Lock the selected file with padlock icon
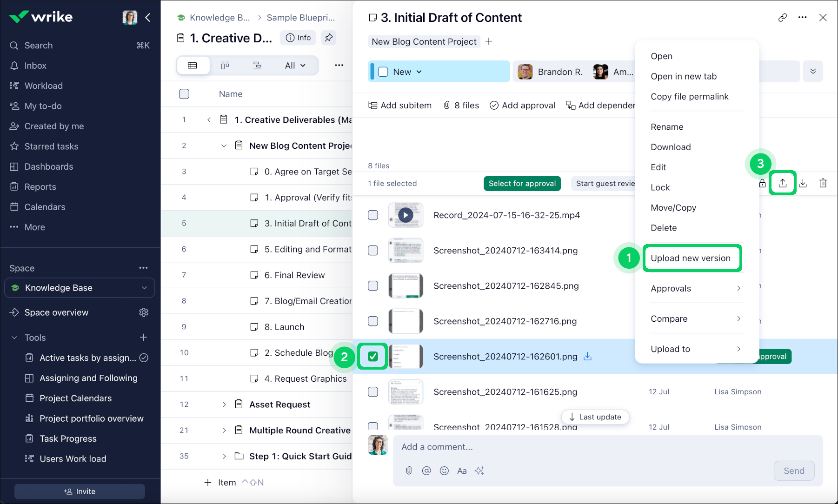 [x=762, y=183]
